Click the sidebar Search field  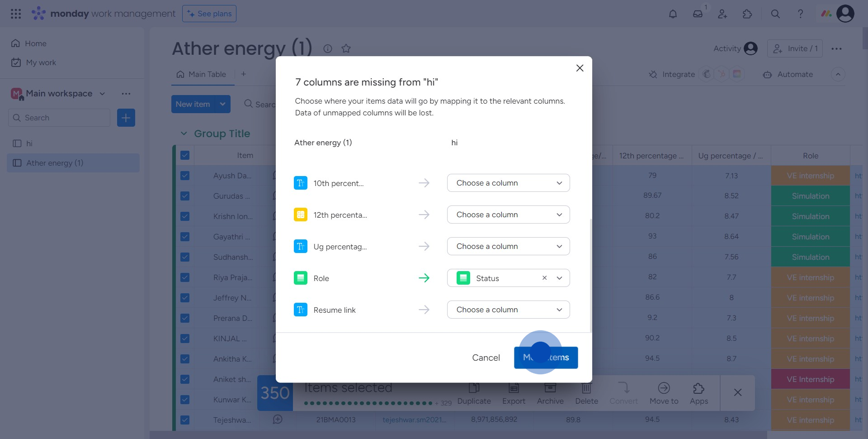coord(59,118)
